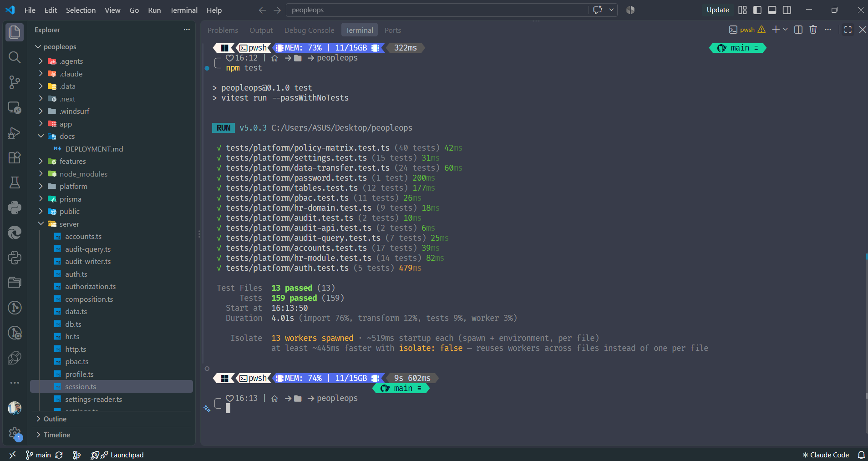Open chat dropdown arrow in title bar
Image resolution: width=868 pixels, height=461 pixels.
point(611,10)
